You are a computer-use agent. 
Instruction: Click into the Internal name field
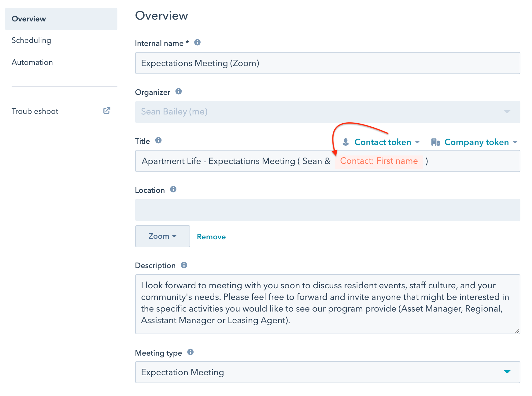(328, 63)
